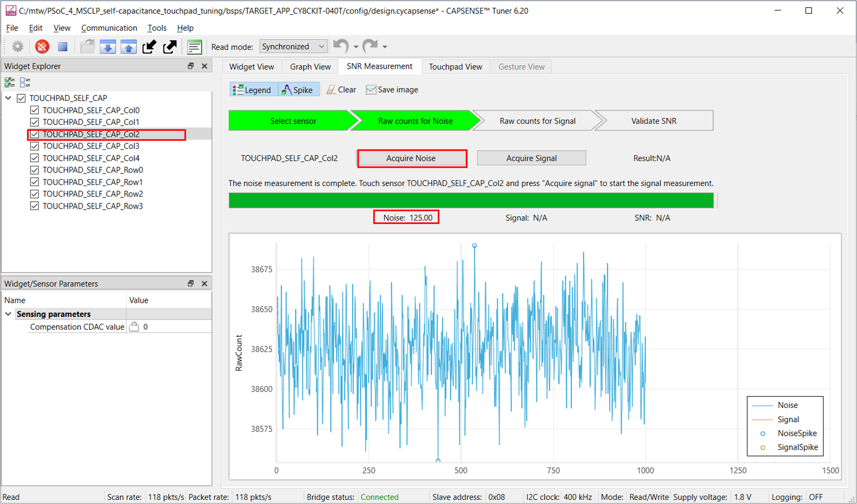Select the TOUCHPAD_SELF_CAP_Row2 tree row
857x504 pixels.
pos(92,194)
